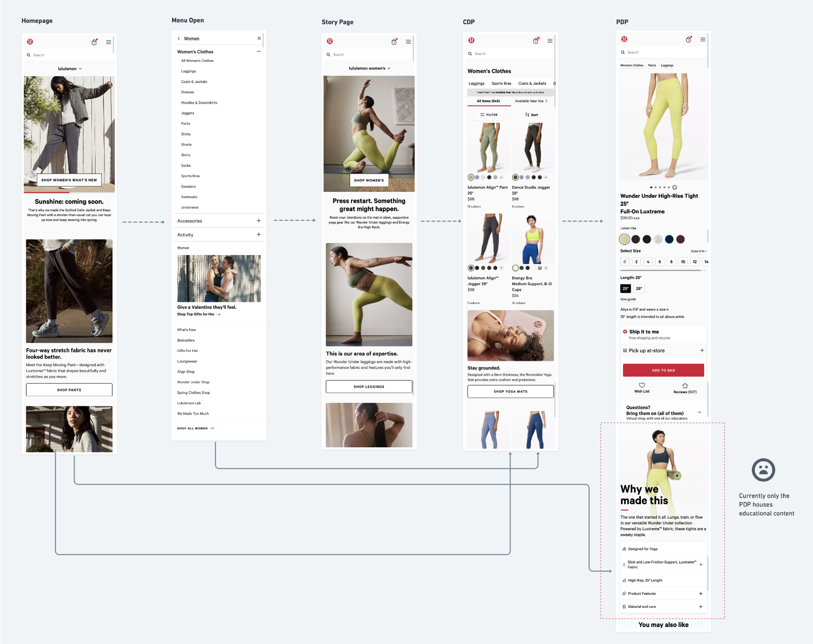Select the Lemon Vibe colour swatch
This screenshot has width=813, height=644.
click(x=624, y=239)
